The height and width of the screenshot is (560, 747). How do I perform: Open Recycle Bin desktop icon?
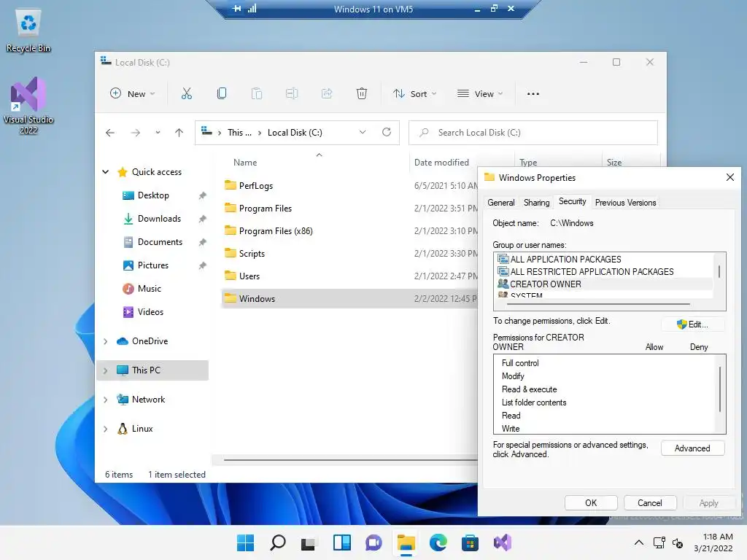click(x=28, y=31)
